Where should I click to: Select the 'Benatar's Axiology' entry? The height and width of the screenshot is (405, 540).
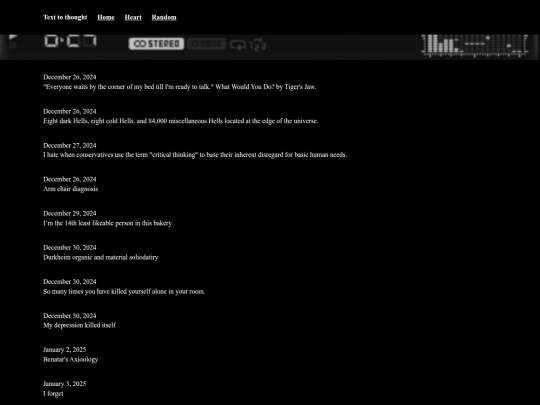71,360
